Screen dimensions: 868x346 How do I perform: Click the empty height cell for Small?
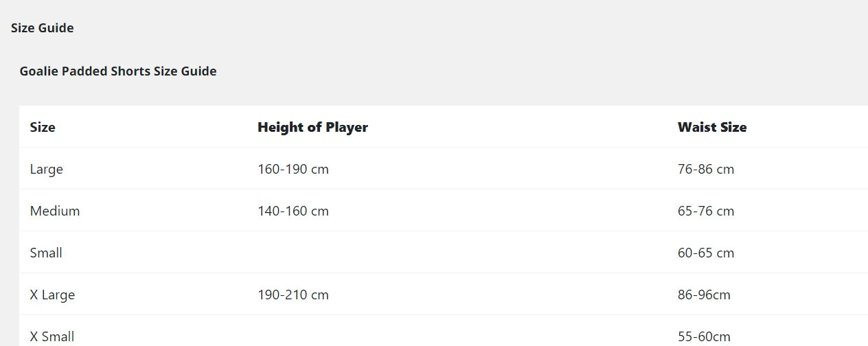point(457,253)
